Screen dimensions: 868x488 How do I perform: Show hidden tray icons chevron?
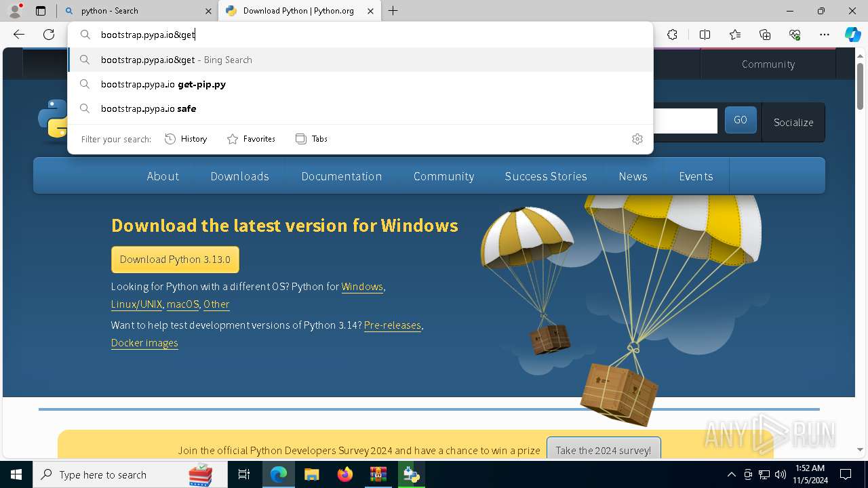click(x=731, y=474)
